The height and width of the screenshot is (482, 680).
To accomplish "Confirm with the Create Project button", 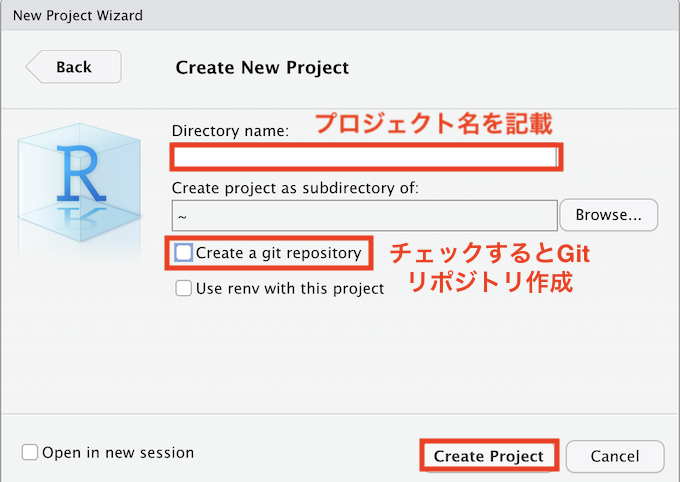I will (489, 456).
